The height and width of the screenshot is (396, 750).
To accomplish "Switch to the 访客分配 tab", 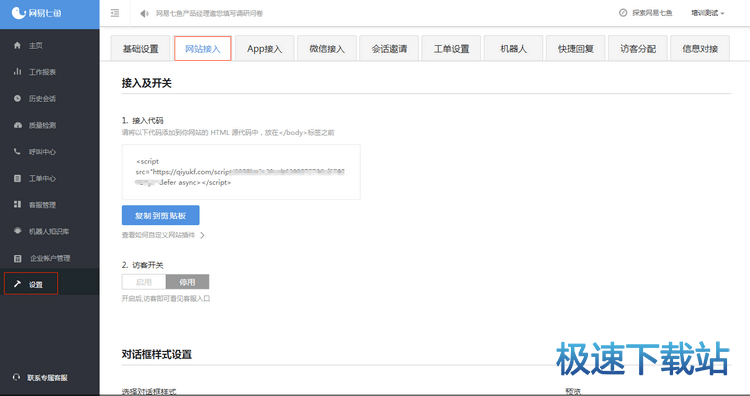I will tap(638, 48).
